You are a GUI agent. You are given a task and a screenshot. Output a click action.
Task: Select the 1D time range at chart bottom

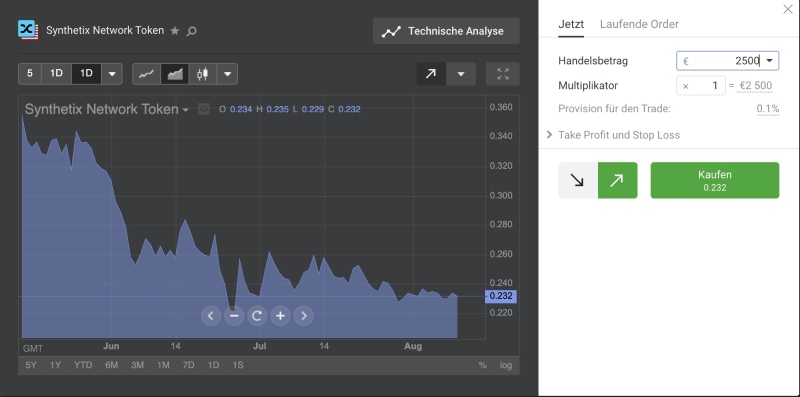coord(213,365)
